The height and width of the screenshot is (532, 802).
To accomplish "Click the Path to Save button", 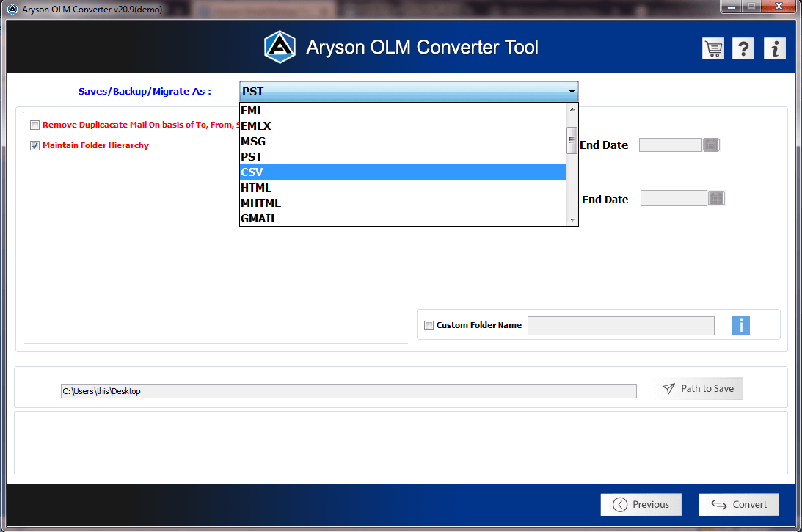I will (699, 388).
